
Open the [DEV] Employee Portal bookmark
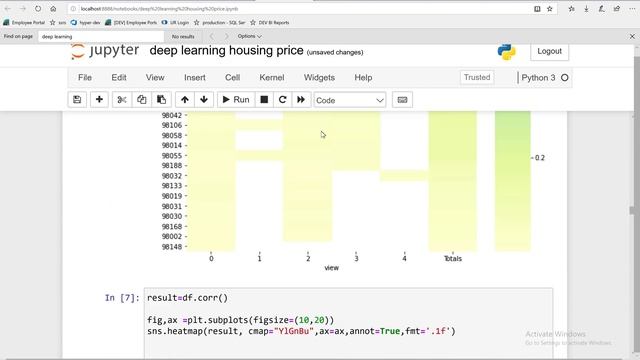(131, 23)
